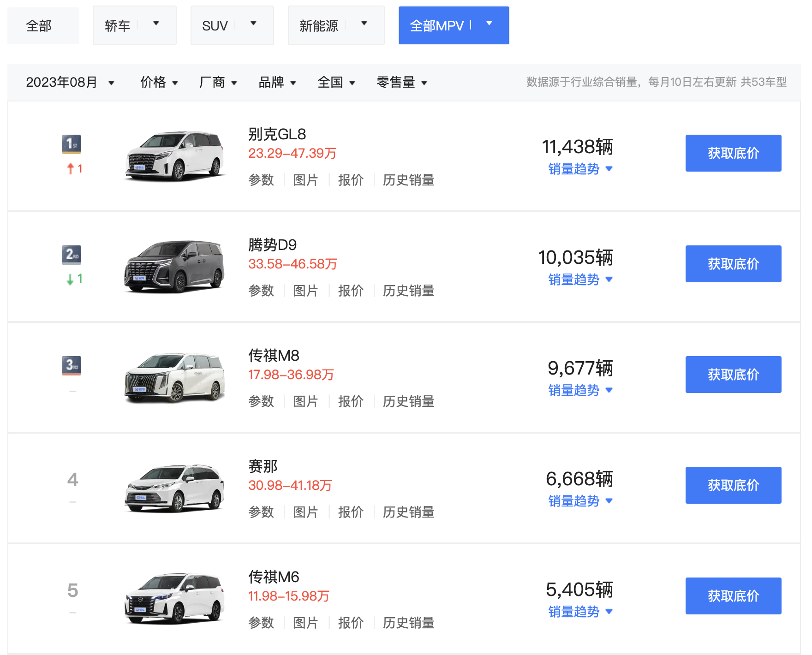Open 历史销量 link for 腾势D9
812x655 pixels.
408,291
